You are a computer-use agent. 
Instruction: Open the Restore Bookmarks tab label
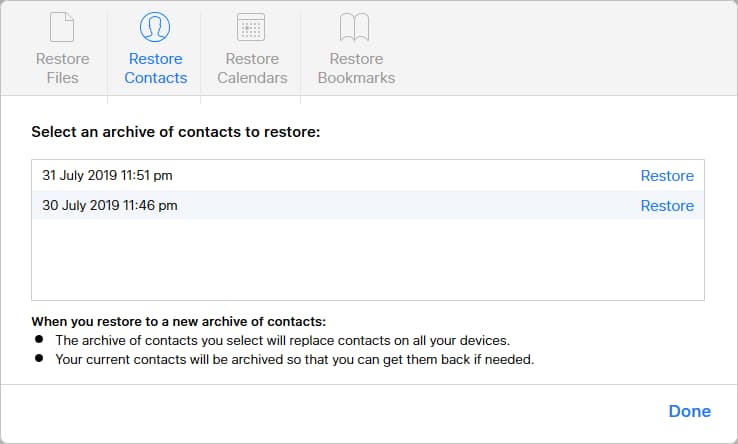[356, 68]
